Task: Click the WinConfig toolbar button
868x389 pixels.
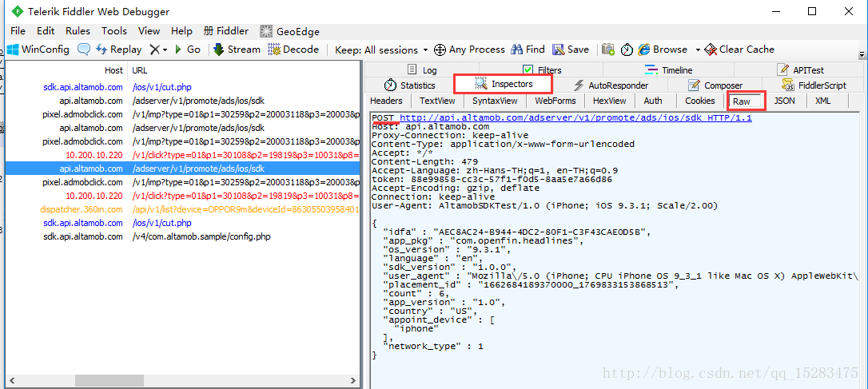Action: pyautogui.click(x=38, y=50)
